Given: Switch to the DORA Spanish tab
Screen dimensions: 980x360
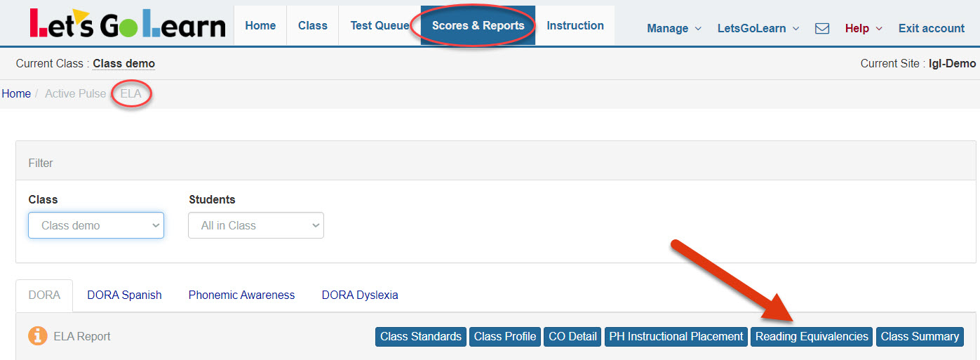Looking at the screenshot, I should [x=124, y=295].
